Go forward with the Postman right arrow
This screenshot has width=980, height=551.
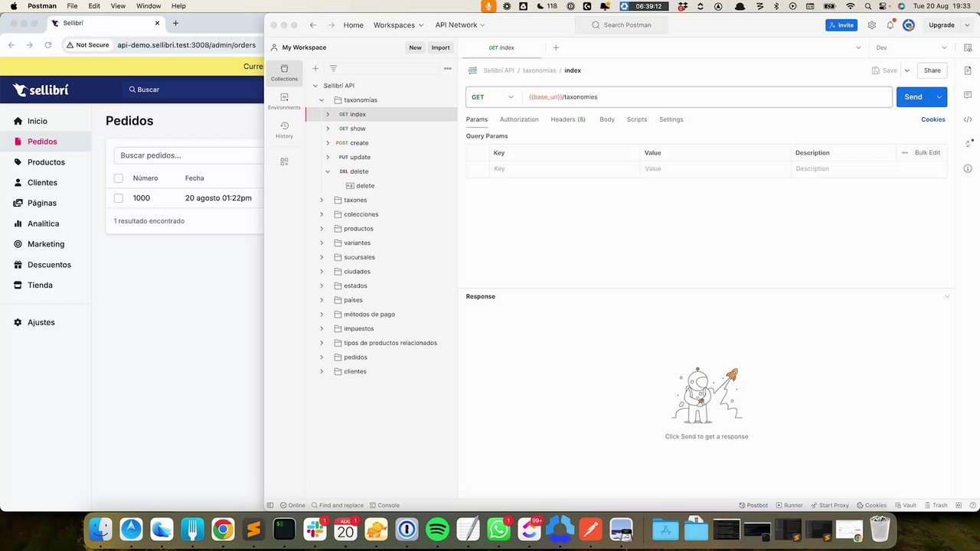pyautogui.click(x=332, y=24)
